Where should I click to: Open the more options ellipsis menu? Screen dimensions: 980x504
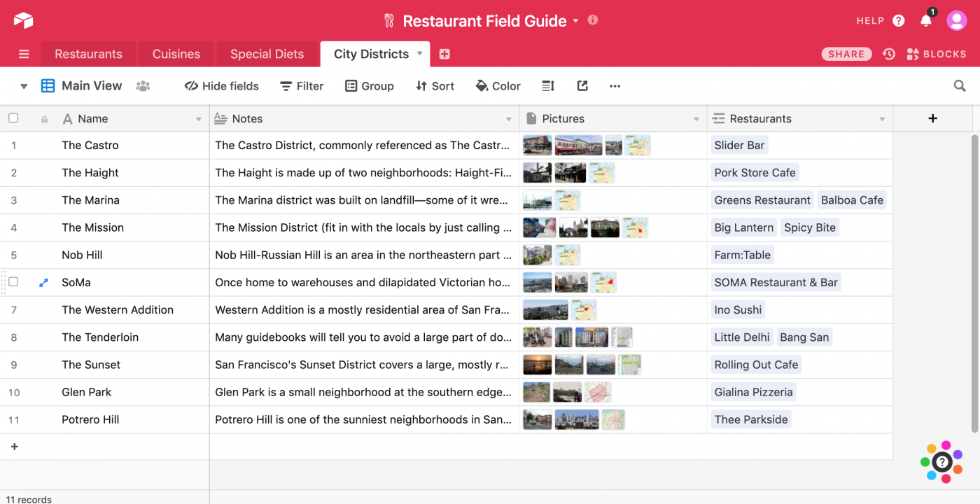point(615,86)
